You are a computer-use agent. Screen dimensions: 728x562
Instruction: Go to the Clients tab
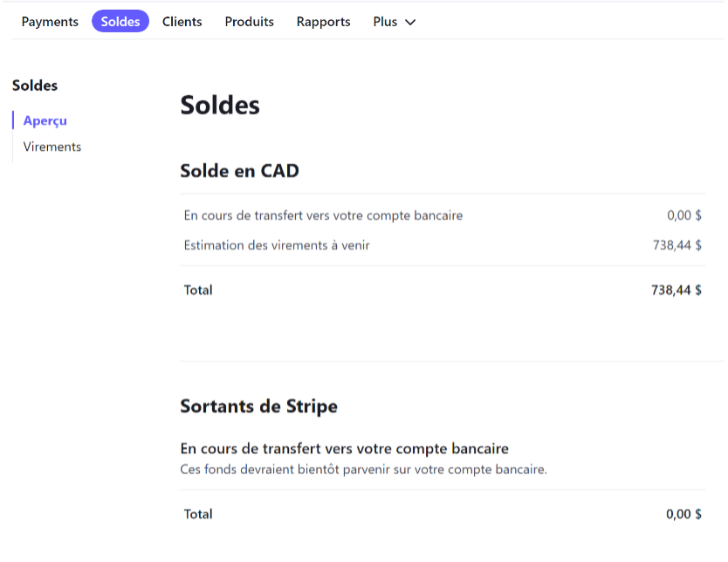click(182, 22)
